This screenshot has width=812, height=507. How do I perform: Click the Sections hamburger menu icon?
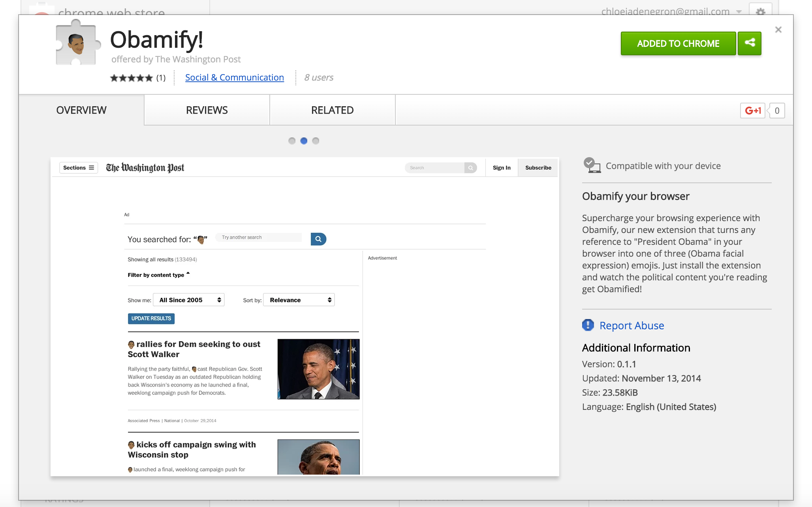tap(91, 167)
